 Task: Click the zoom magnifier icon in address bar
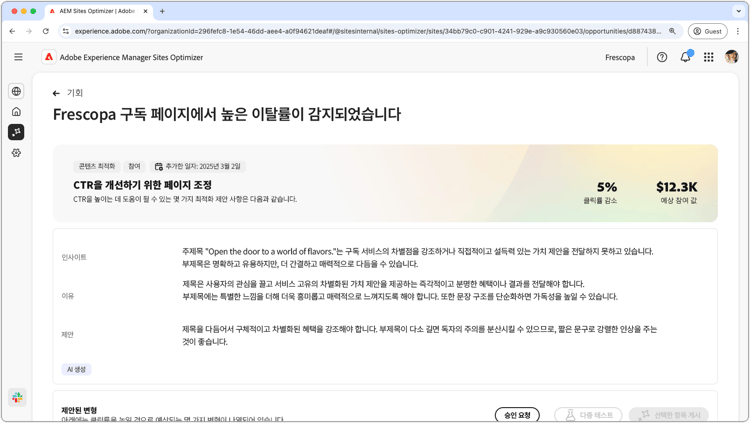[673, 31]
